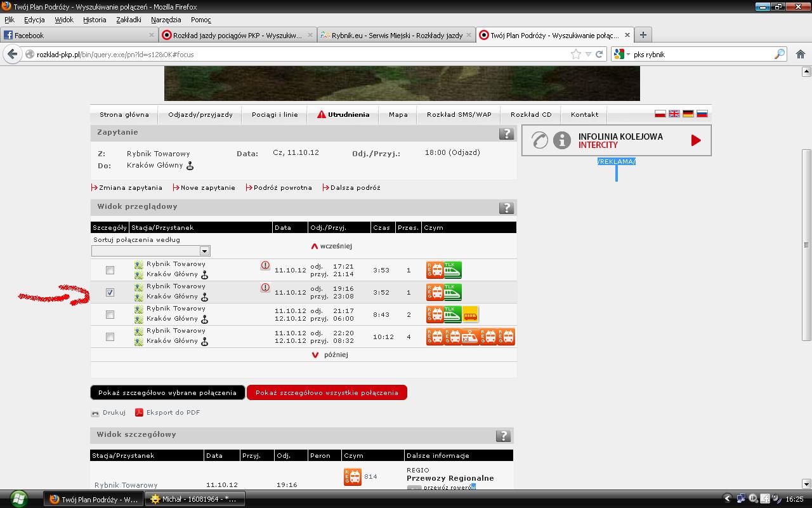Open the Zakładki menu
Screen dimensions: 812x508
129,20
